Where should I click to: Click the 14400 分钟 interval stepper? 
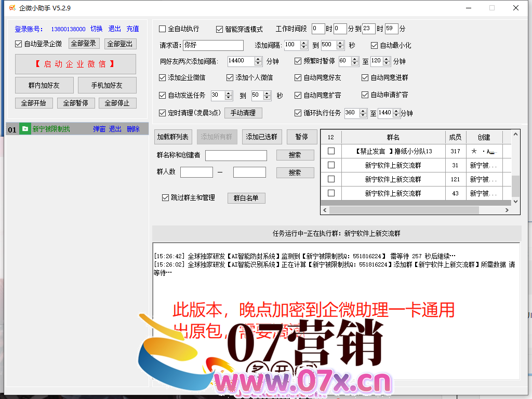pyautogui.click(x=258, y=61)
